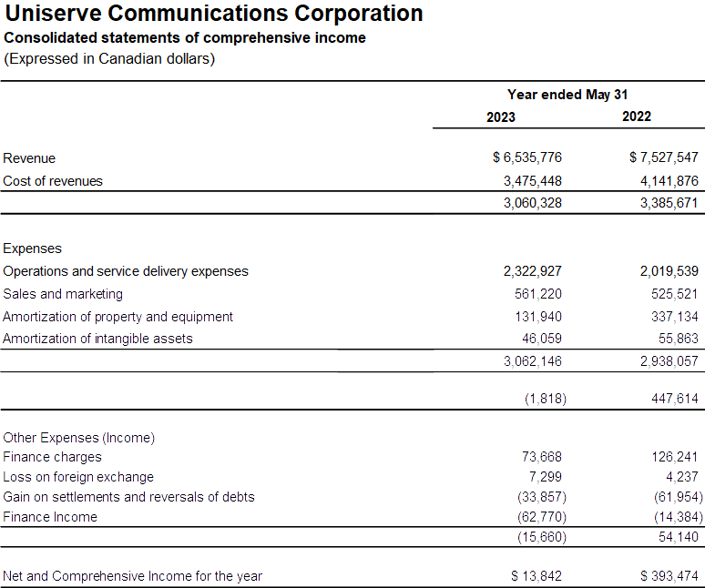The image size is (705, 588).
Task: Click the Loss on foreign exchange label
Action: point(78,477)
